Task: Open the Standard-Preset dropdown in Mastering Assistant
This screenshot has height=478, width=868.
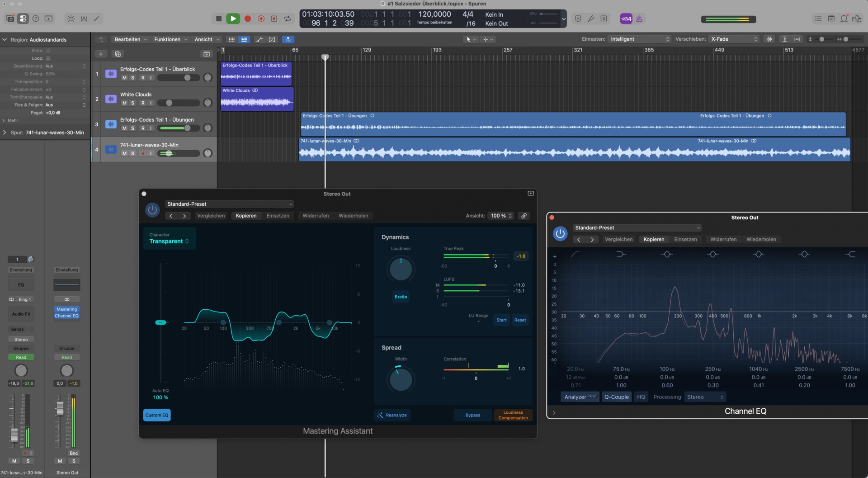Action: point(229,204)
